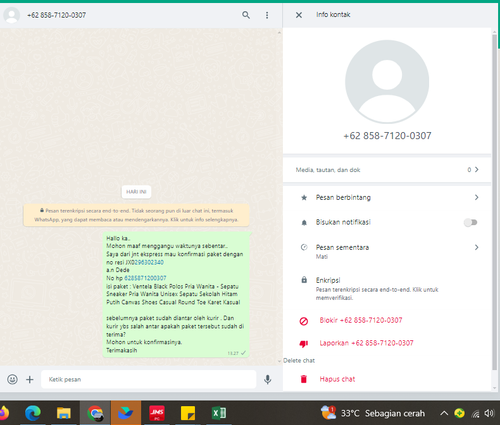The image size is (500, 425).
Task: Click the info panel vertical scrollbar
Action: (494, 202)
